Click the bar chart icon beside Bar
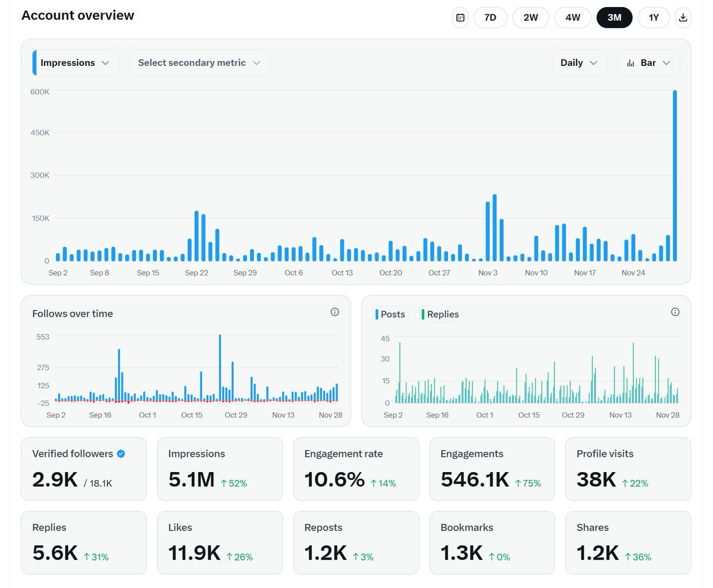This screenshot has height=588, width=713. pos(631,63)
